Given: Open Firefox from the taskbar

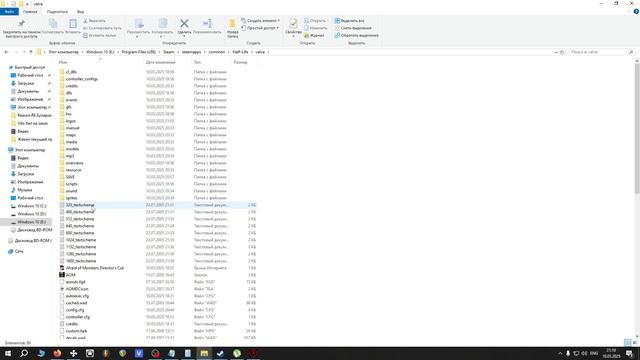Looking at the screenshot, I should click(x=57, y=353).
